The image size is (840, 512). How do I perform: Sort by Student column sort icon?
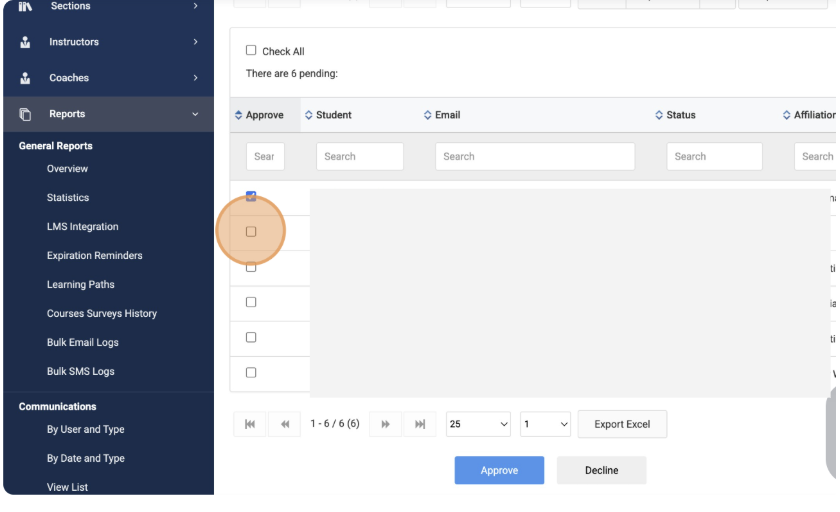308,115
